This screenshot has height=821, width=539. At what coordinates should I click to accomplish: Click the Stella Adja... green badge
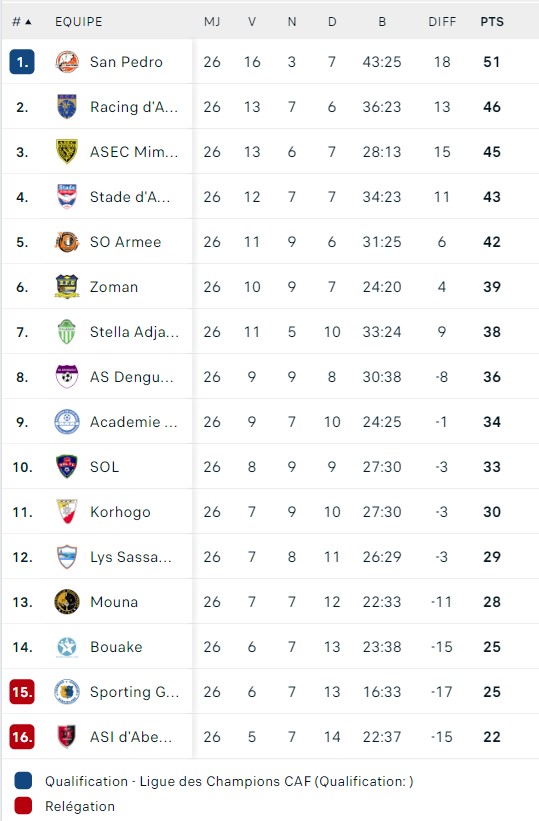(x=67, y=332)
